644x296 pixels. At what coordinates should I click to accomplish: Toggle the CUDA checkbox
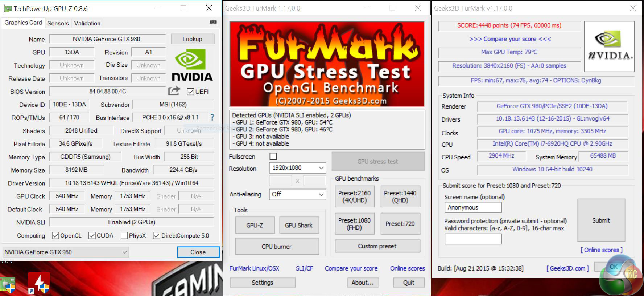(92, 235)
